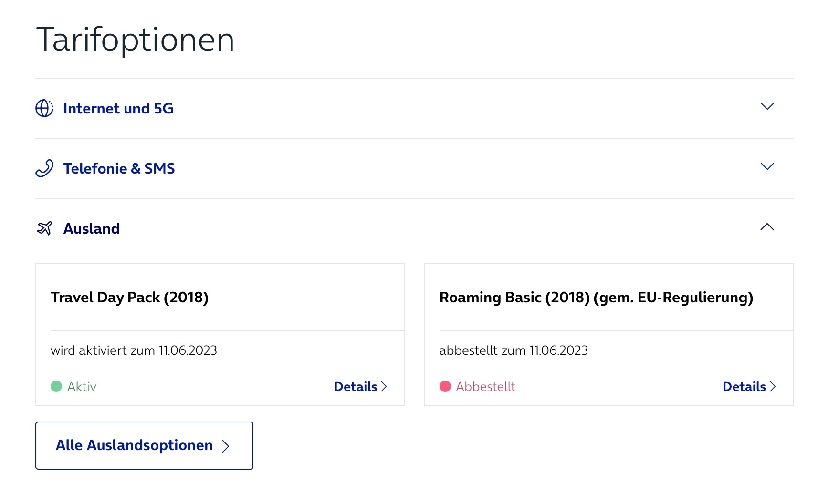Open Details for Travel Day Pack (2018)
Image resolution: width=818 pixels, height=504 pixels.
(x=360, y=386)
